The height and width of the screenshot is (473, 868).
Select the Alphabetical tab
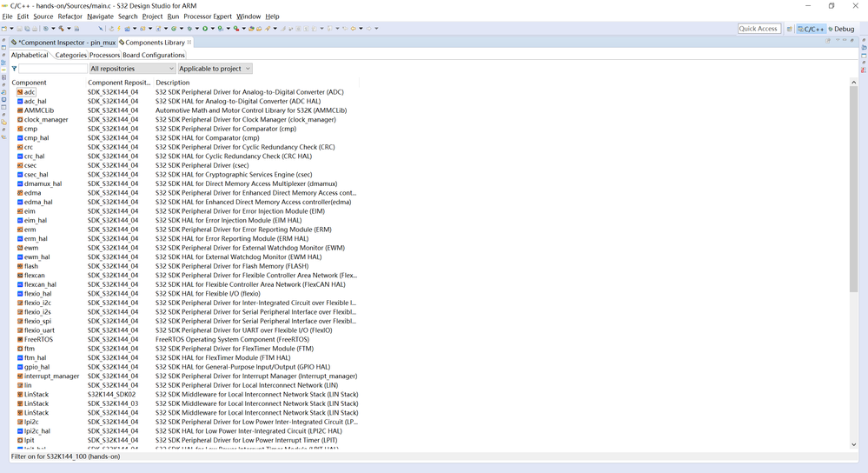(30, 55)
